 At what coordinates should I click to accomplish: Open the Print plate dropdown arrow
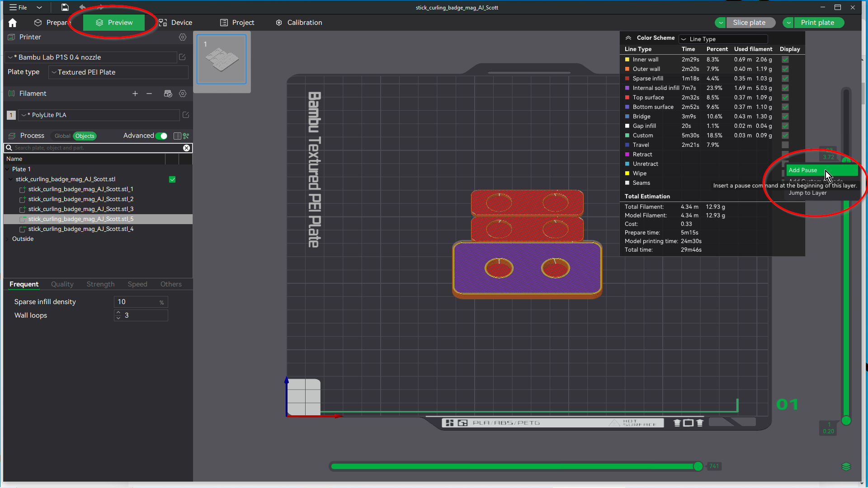pyautogui.click(x=789, y=23)
